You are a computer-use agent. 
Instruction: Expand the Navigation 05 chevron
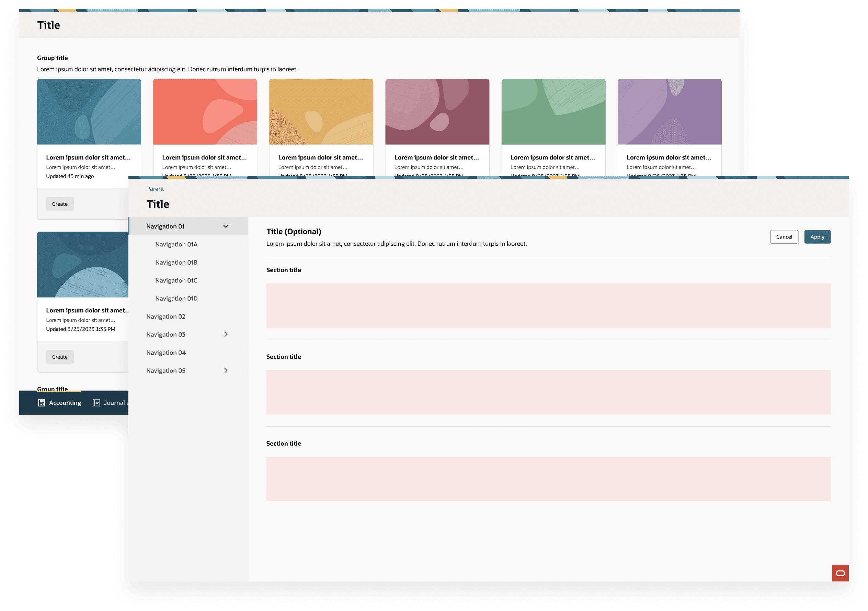226,370
